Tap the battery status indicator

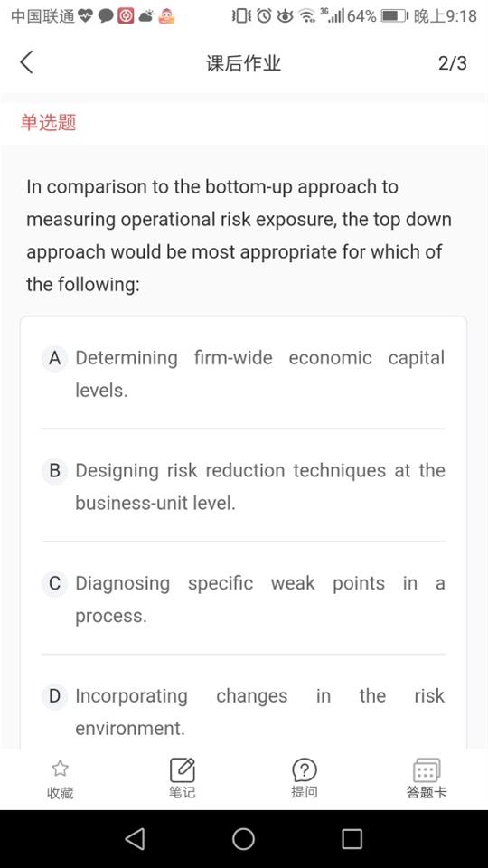pos(395,16)
